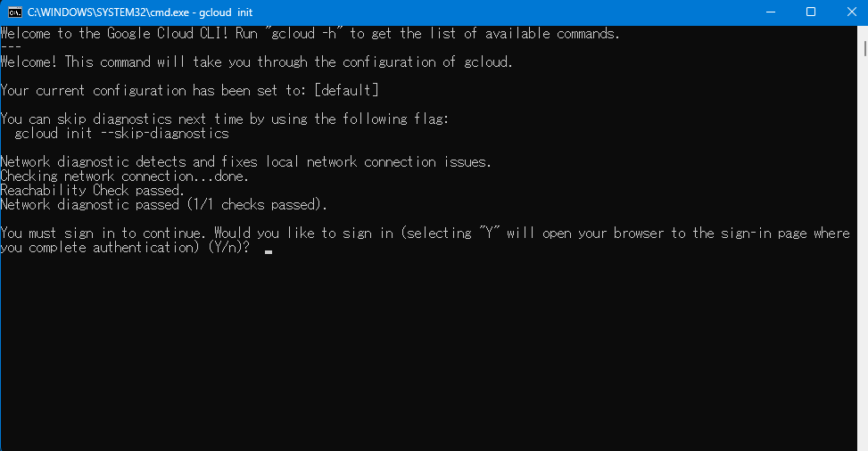The height and width of the screenshot is (451, 868).
Task: Click the 'Checking network connection...done.' line
Action: (x=124, y=176)
